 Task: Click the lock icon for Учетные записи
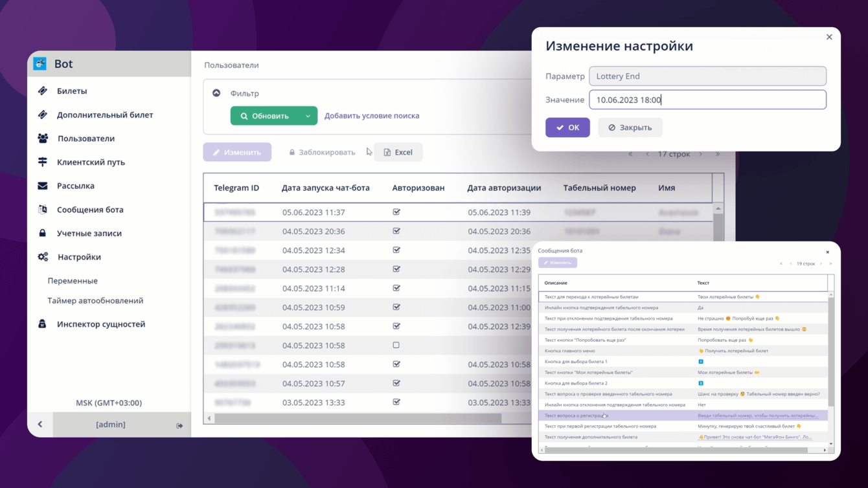pyautogui.click(x=43, y=233)
